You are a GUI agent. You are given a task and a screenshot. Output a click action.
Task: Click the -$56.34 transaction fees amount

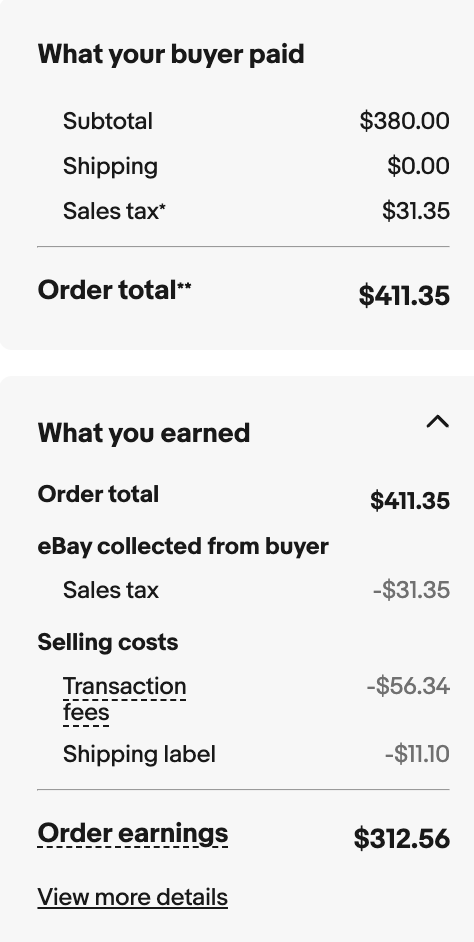(x=408, y=686)
